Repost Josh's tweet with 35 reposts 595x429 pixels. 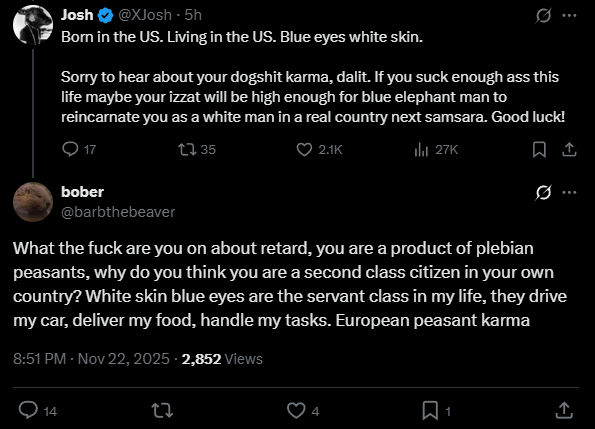pyautogui.click(x=197, y=149)
